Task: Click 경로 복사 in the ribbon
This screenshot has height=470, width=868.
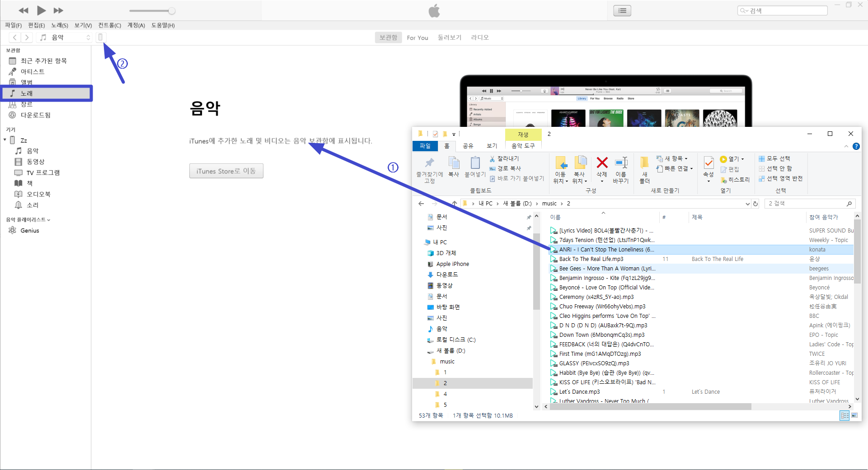Action: click(505, 168)
